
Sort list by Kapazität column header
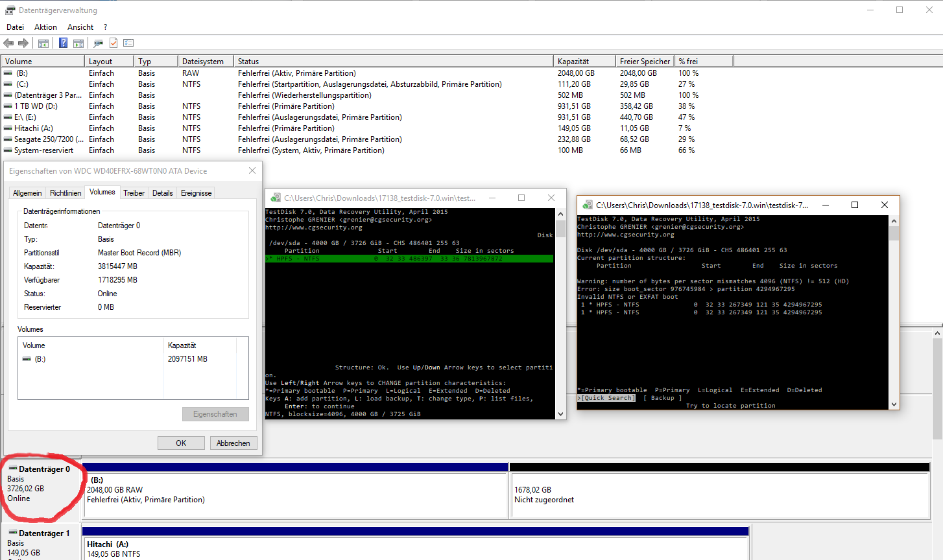pos(585,62)
